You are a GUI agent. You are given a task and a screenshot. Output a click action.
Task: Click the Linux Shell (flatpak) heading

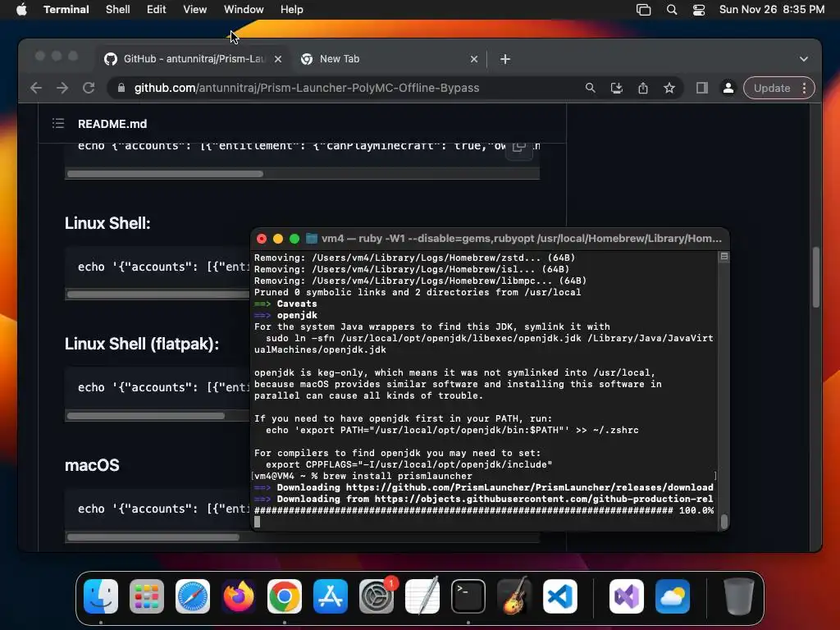142,344
